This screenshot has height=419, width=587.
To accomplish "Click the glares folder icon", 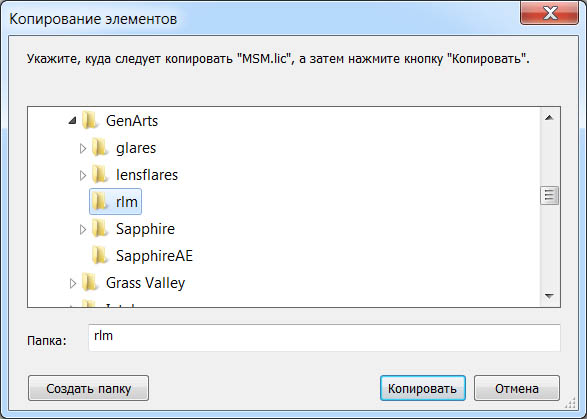I will pyautogui.click(x=100, y=148).
